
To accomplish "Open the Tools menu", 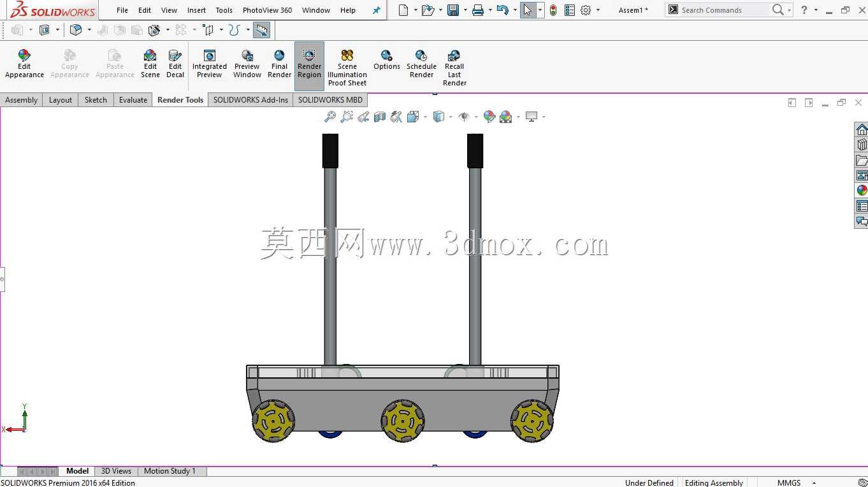I will pos(224,10).
